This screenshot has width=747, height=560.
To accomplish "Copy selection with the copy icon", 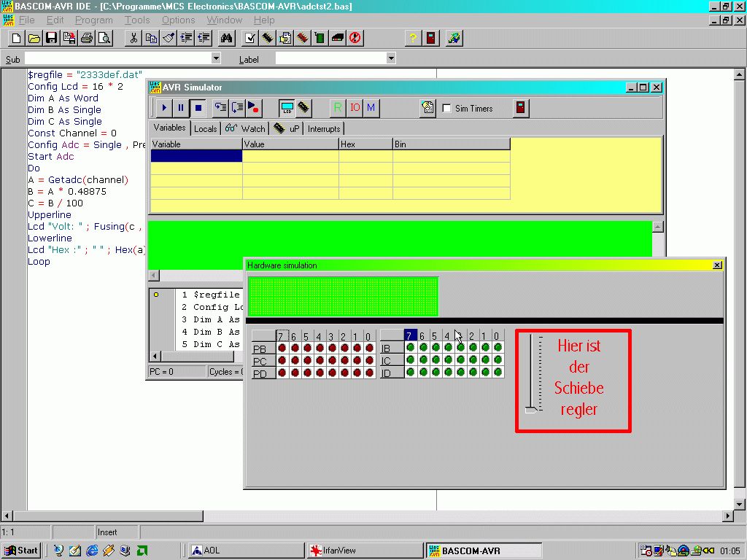I will click(x=152, y=38).
